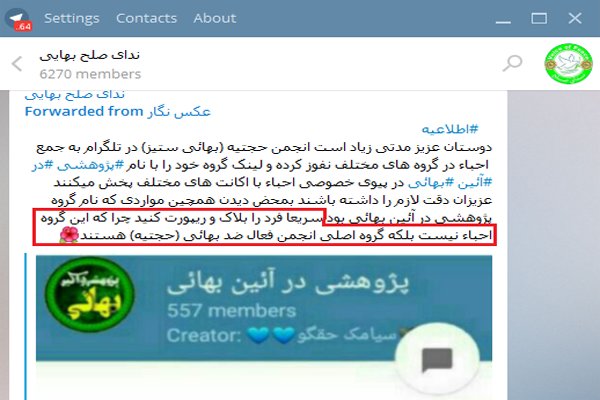Open the green dove channel avatar
This screenshot has height=400, width=600.
click(568, 64)
